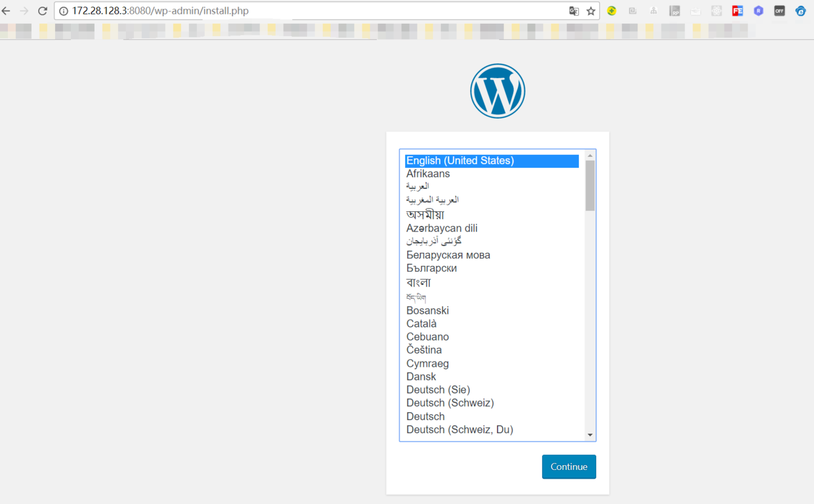Screen dimensions: 814x504
Task: Open the RP extension icon
Action: click(674, 11)
